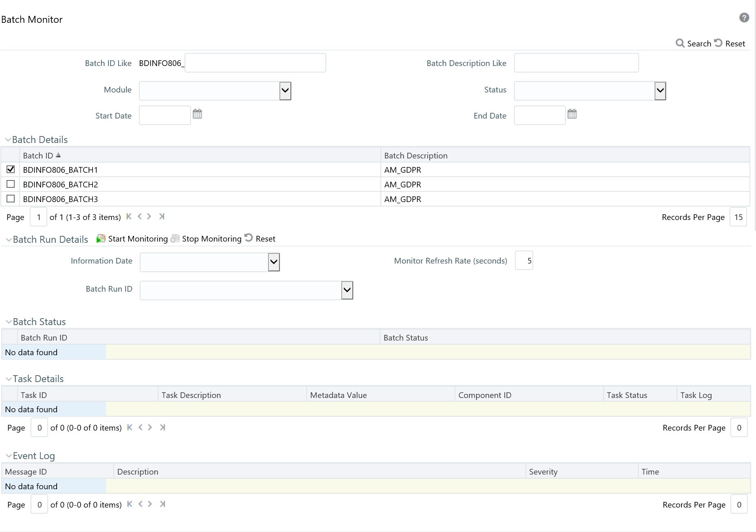Open the Status dropdown
The width and height of the screenshot is (756, 532).
click(660, 90)
